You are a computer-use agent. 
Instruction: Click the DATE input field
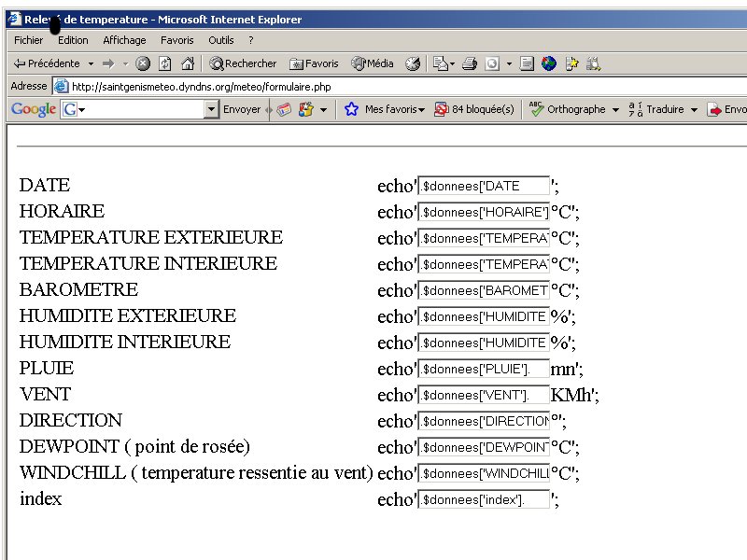click(483, 186)
